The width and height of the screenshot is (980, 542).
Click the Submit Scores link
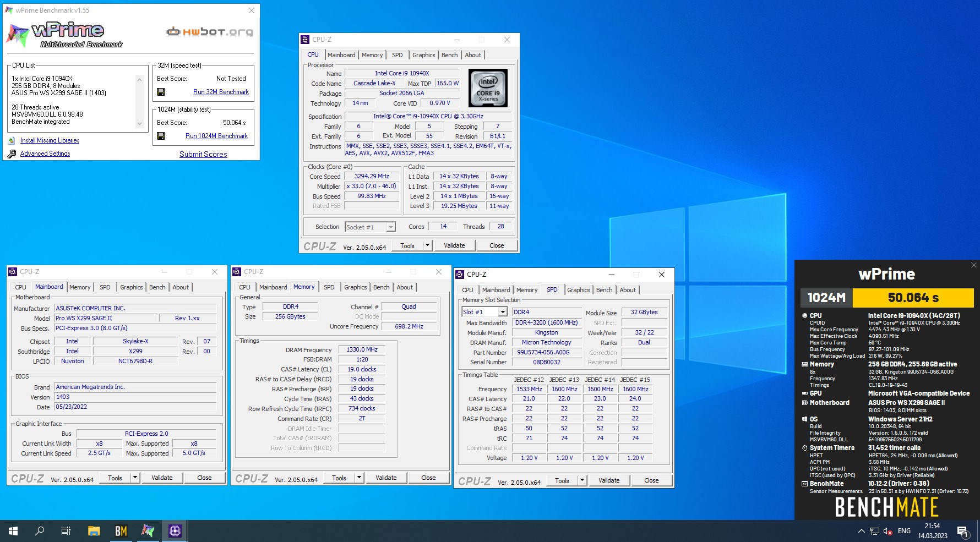coord(203,155)
